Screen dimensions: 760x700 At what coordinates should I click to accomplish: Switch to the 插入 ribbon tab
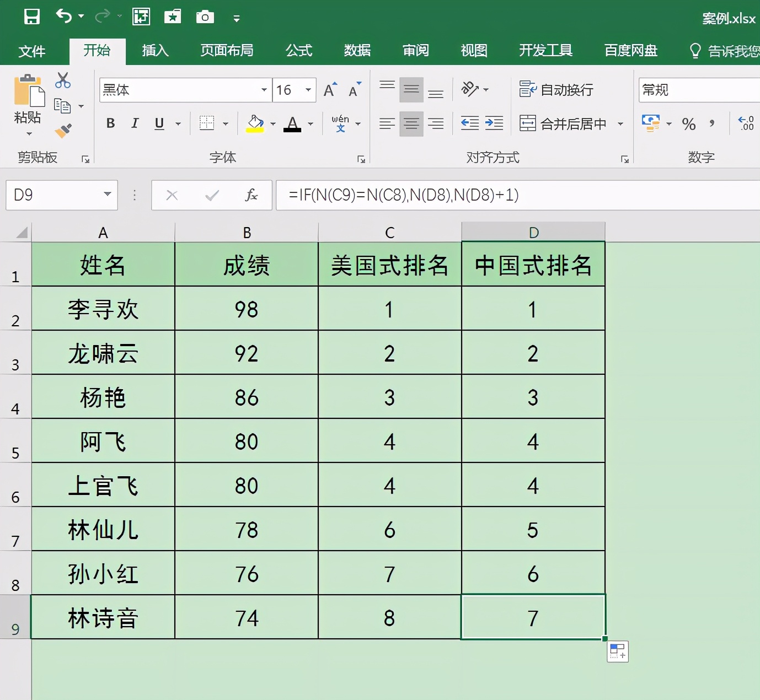pyautogui.click(x=156, y=51)
